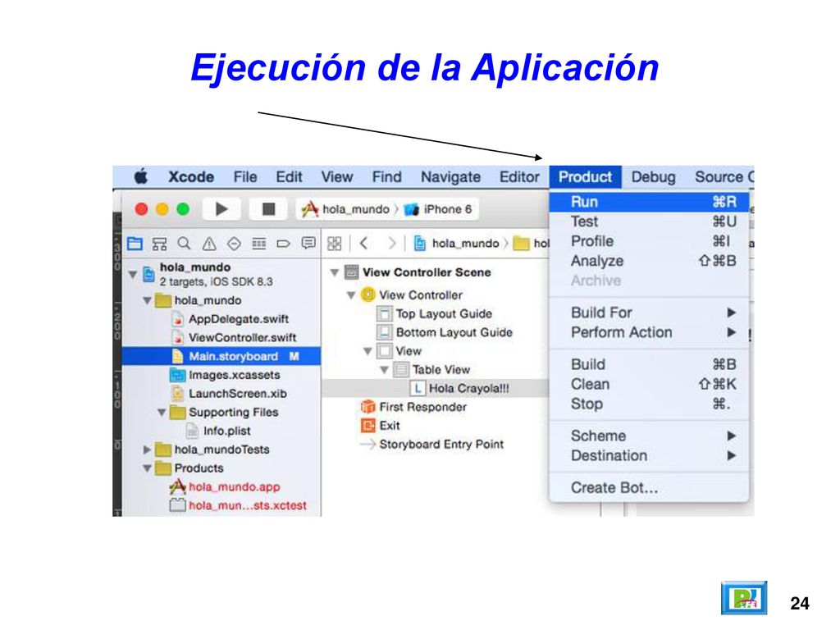Viewport: 840px width, 630px height.
Task: Collapse the Supporting Files group triangle
Action: tap(162, 413)
